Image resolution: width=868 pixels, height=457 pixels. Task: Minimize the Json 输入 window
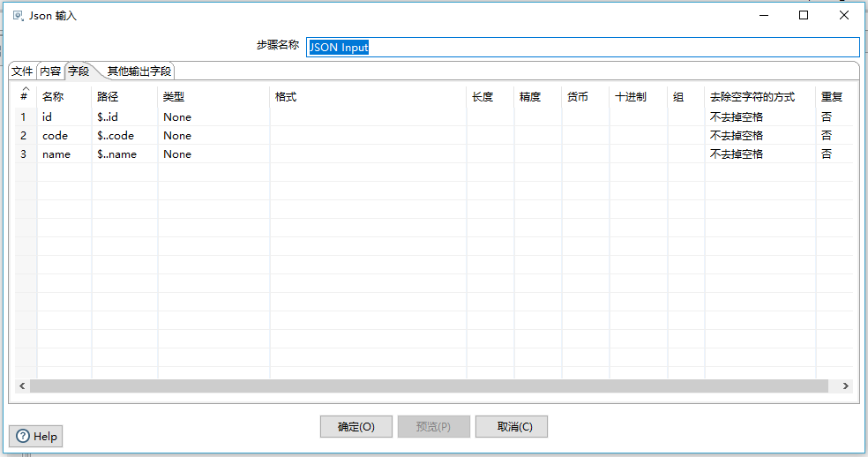click(764, 16)
